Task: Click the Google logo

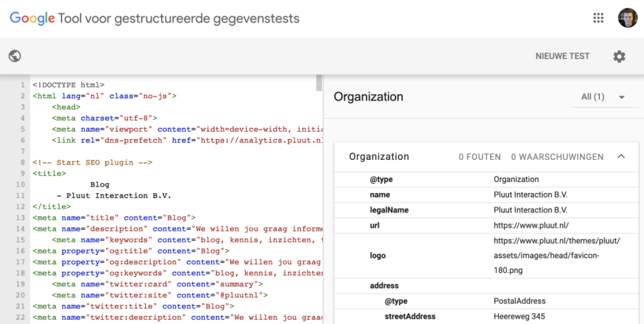Action: pos(32,18)
